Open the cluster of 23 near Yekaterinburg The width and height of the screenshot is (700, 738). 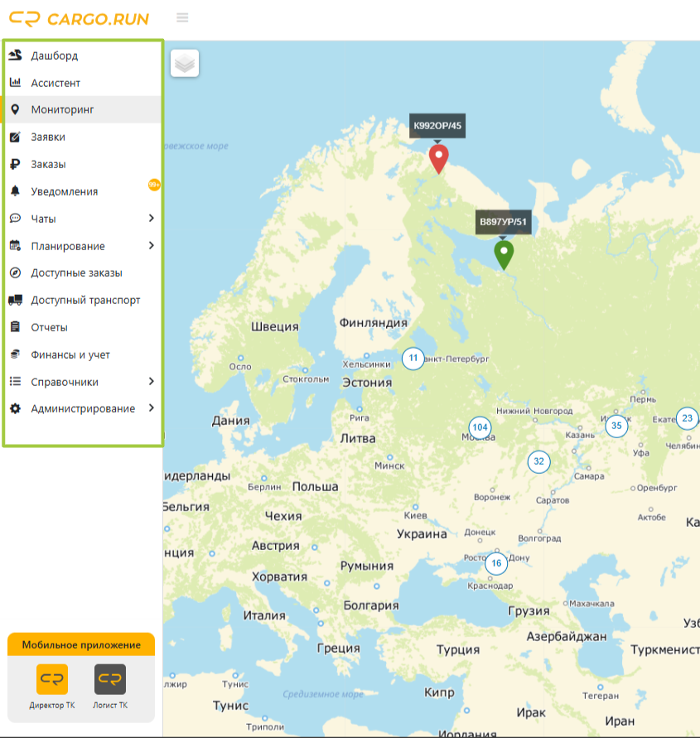pos(688,418)
